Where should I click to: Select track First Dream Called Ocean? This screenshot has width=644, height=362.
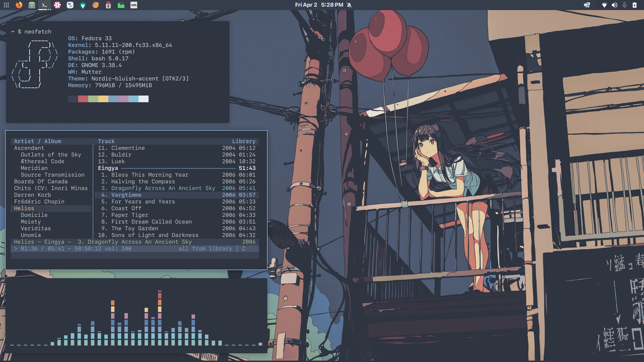177,222
